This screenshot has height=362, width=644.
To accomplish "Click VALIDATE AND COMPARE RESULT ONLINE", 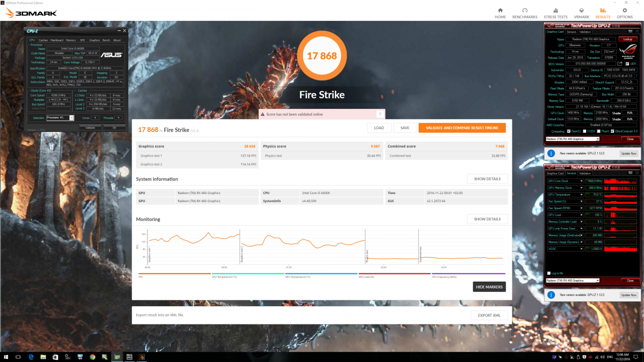I will [462, 128].
